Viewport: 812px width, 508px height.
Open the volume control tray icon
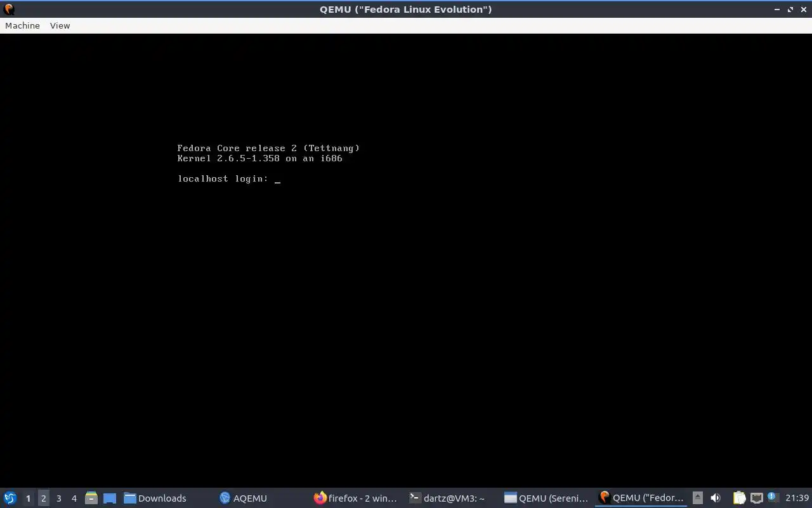coord(716,498)
